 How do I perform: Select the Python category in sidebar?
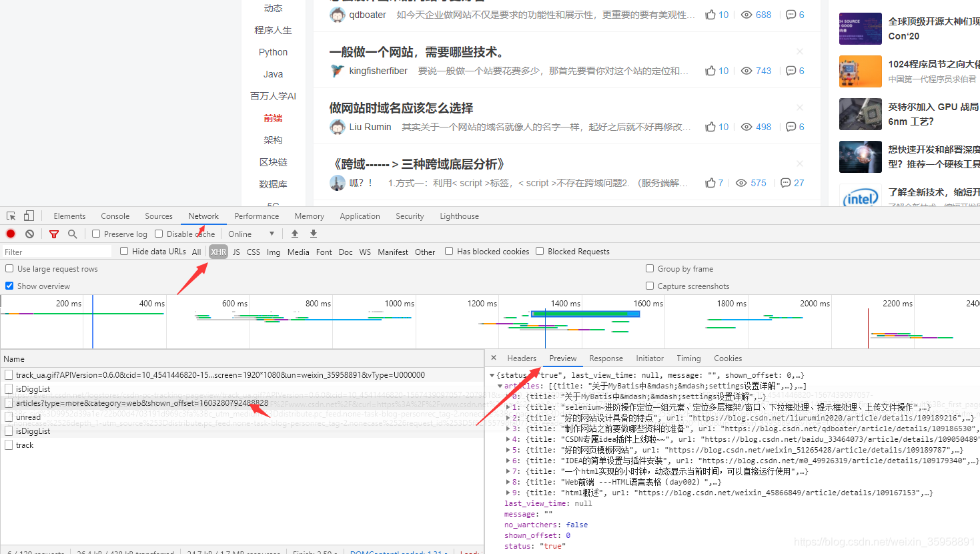[x=274, y=52]
